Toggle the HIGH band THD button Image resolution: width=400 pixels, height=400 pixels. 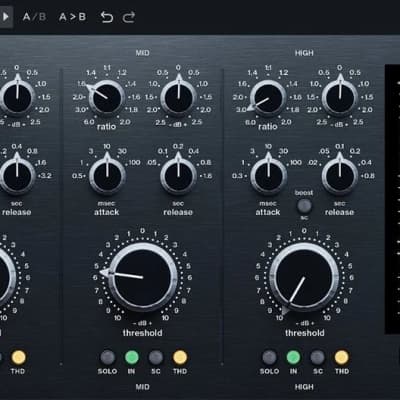342,357
